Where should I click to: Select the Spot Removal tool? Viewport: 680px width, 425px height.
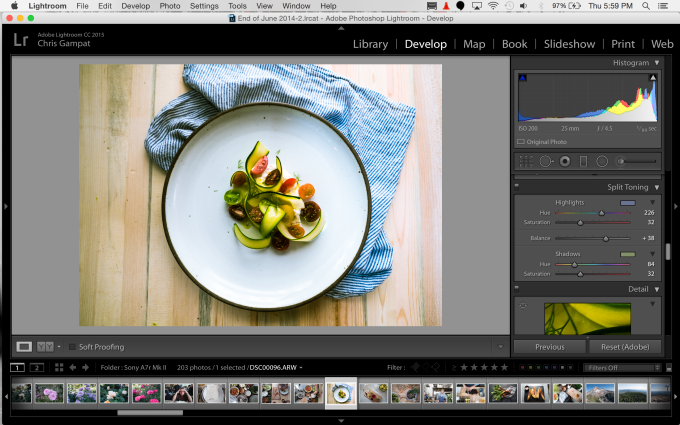pos(546,161)
